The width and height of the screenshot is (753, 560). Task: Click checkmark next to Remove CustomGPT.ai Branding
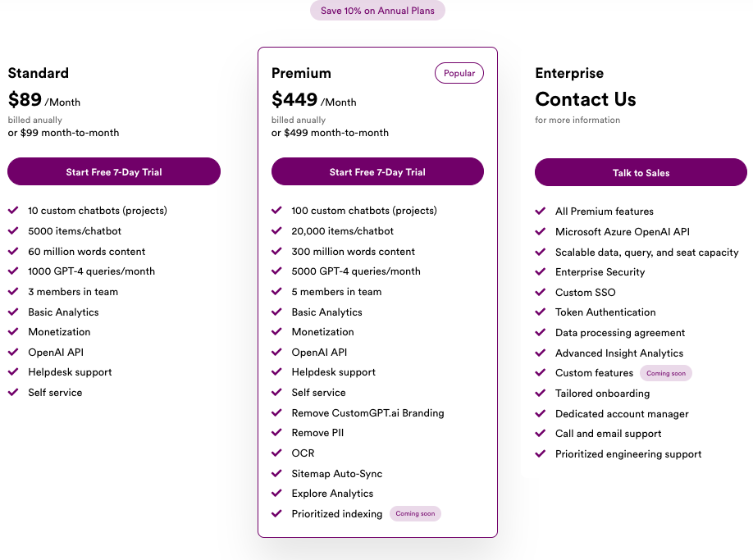coord(276,412)
